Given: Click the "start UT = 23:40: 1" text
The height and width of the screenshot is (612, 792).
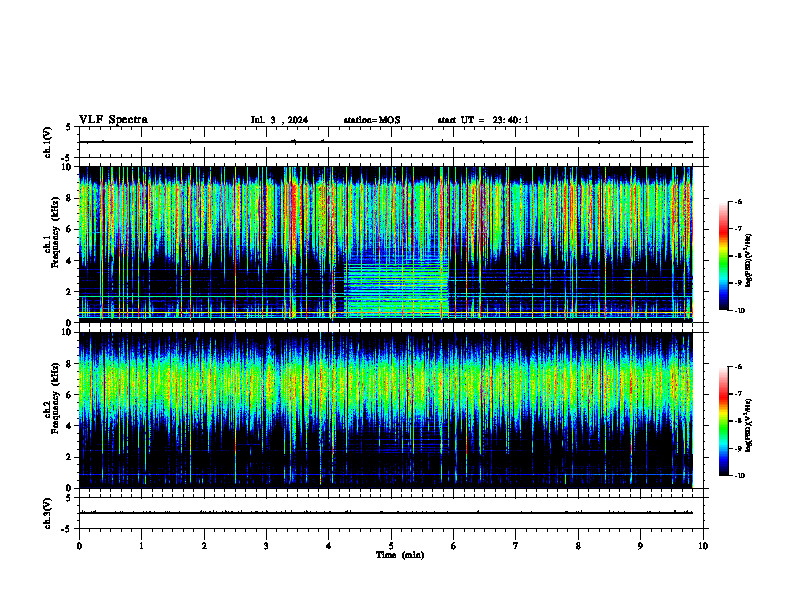Looking at the screenshot, I should [x=483, y=120].
